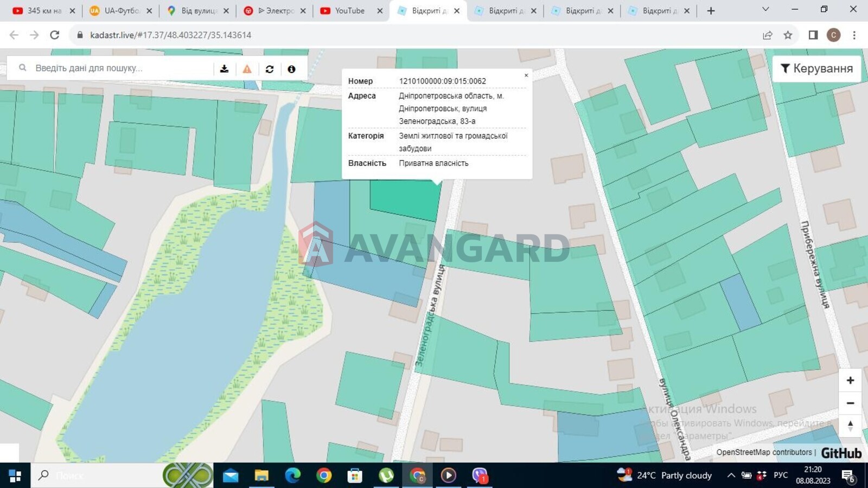Toggle the browser side panel
Viewport: 868px width, 488px height.
813,35
